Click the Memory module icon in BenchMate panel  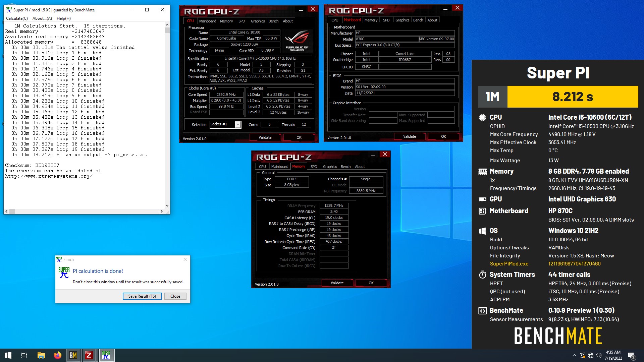pos(482,172)
